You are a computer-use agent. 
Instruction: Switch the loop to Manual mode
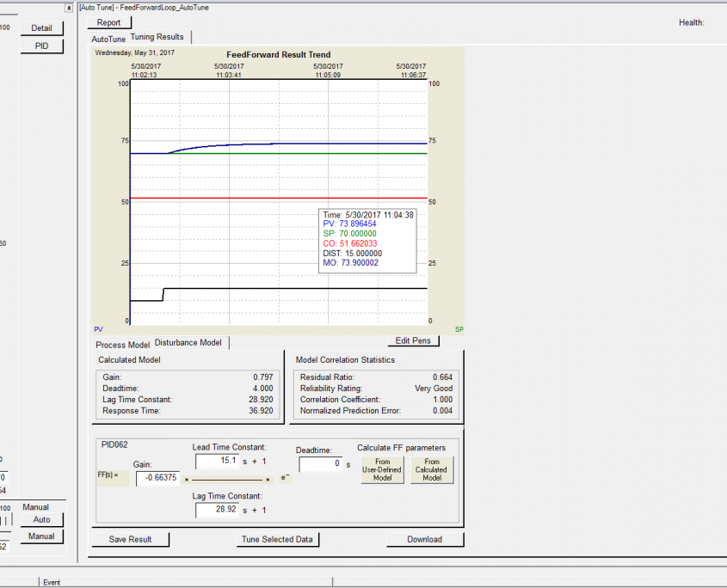(41, 536)
